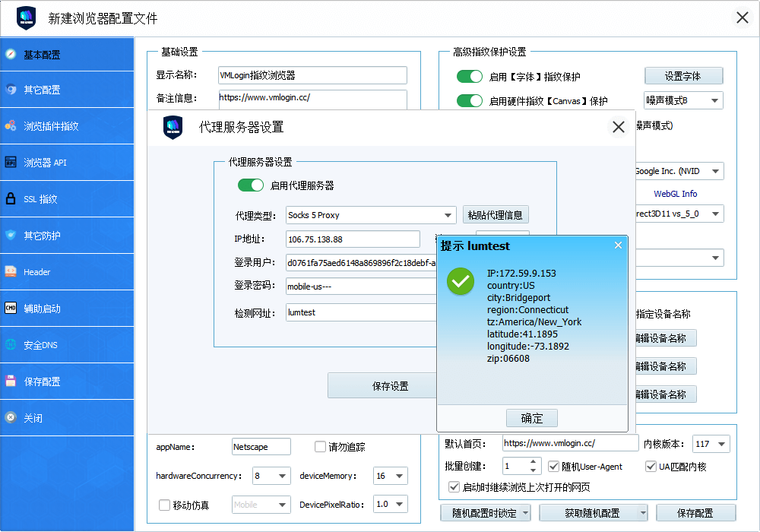Open the 代理类型 Socks 5 Proxy dropdown
Screen dimensions: 760x532
coord(371,215)
